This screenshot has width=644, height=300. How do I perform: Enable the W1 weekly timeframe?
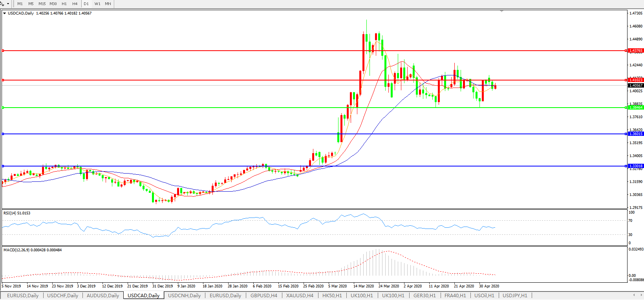[x=97, y=4]
